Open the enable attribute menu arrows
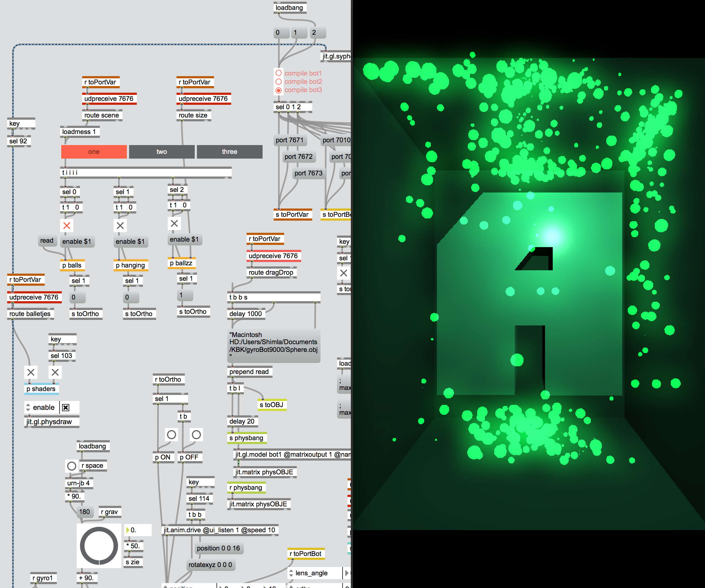 28,407
